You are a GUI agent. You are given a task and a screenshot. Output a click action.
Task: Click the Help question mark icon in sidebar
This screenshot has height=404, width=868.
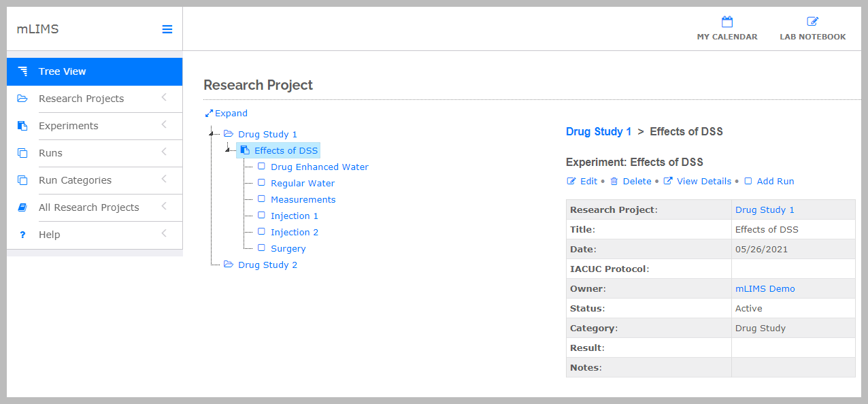click(22, 235)
